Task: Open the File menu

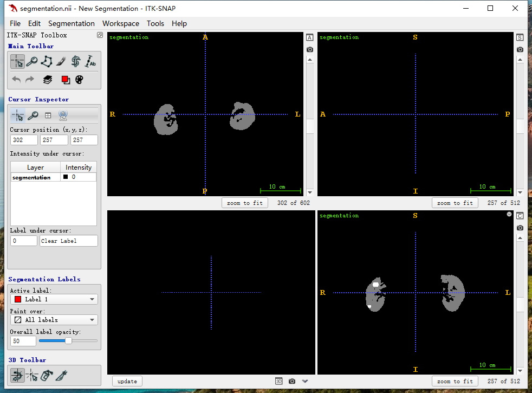Action: click(15, 23)
